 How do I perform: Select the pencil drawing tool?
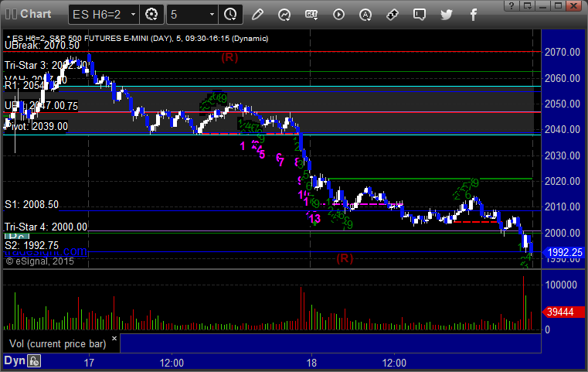coord(257,15)
